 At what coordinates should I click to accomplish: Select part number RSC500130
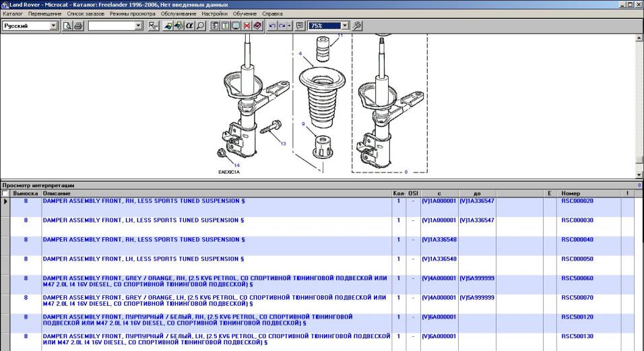pos(577,336)
